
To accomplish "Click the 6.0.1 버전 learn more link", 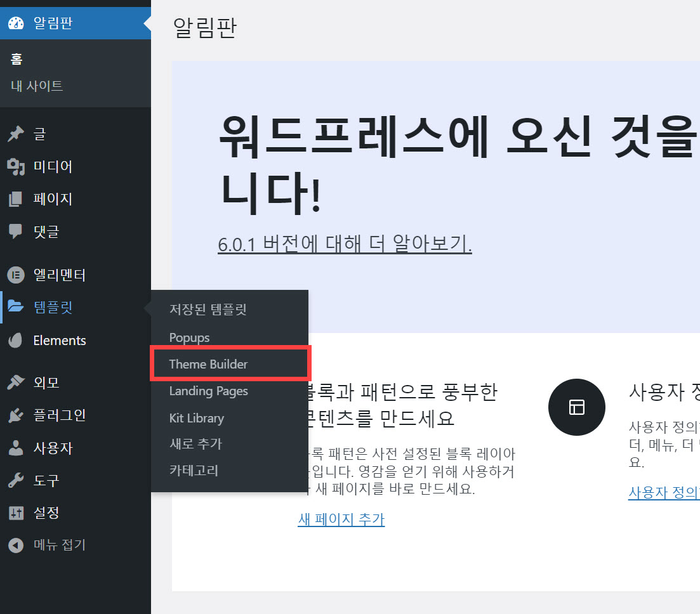I will pos(345,247).
